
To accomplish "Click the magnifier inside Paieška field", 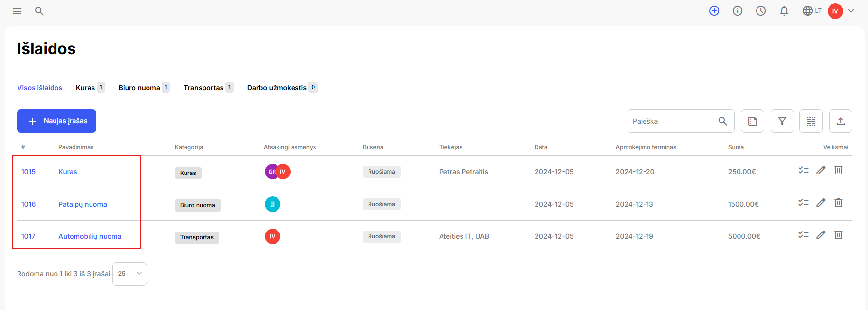I will (723, 121).
